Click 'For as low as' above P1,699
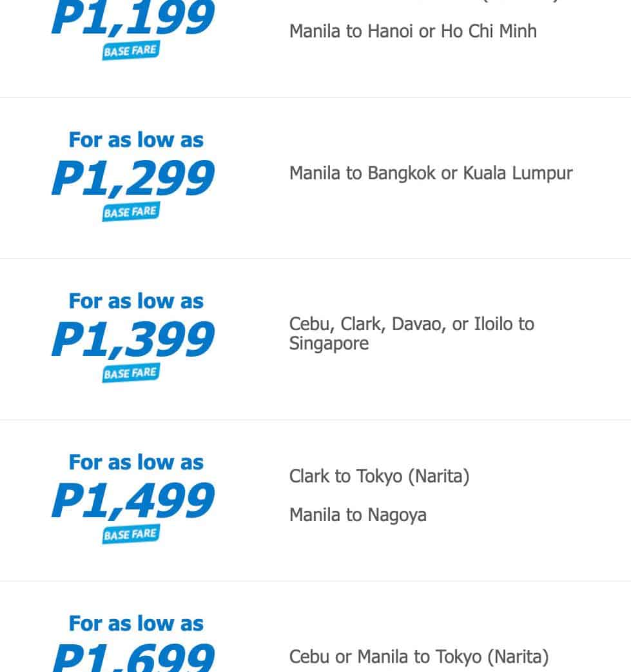 tap(136, 624)
